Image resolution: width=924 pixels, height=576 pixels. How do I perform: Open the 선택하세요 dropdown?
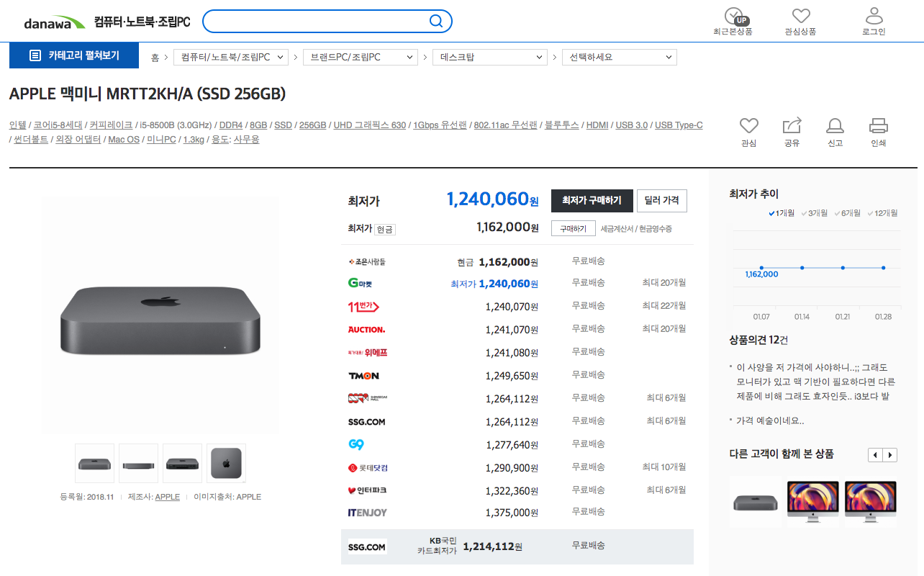pos(620,57)
